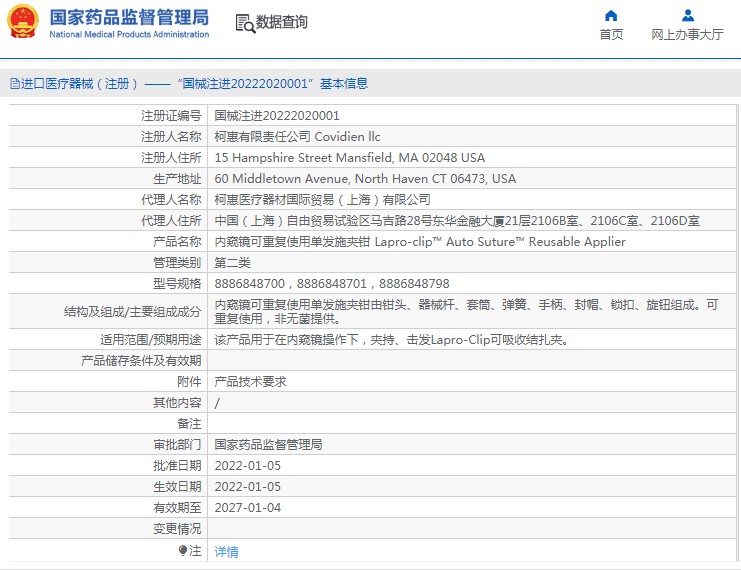741x572 pixels.
Task: Click the 批准日期 value 2022-01-05
Action: (248, 466)
